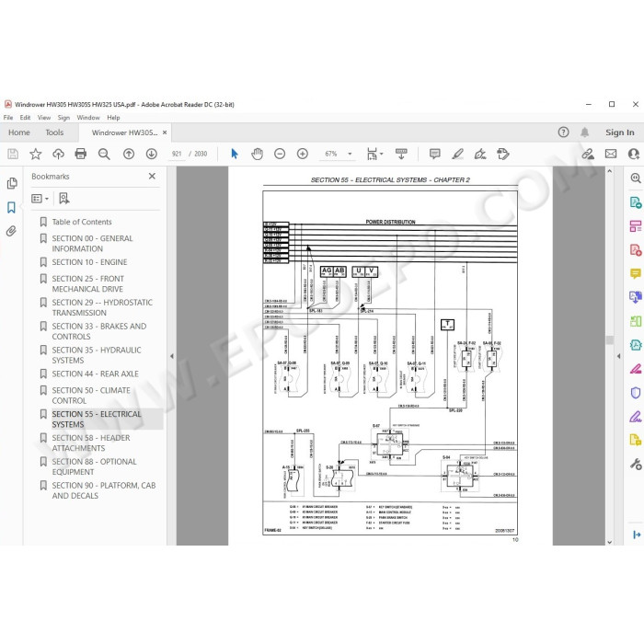Open Export PDF tool in right pane

coord(636,202)
